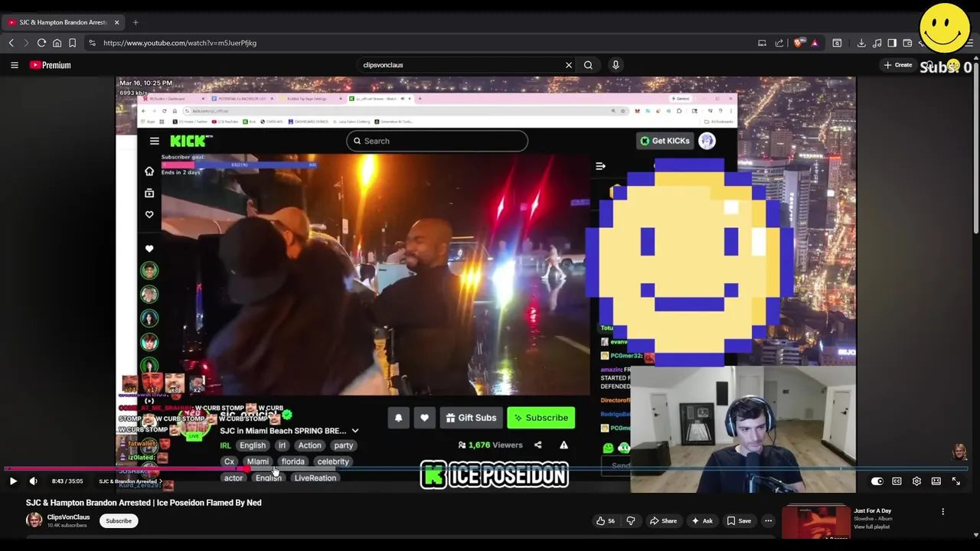Share page link from address bar
The height and width of the screenshot is (551, 980).
(x=779, y=43)
